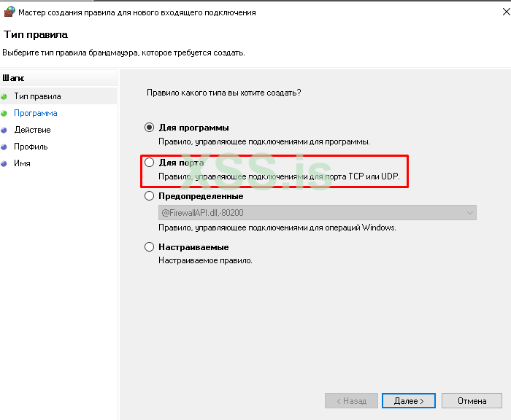Click the bullet icon beside Действие
This screenshot has width=511, height=420.
tap(4, 130)
